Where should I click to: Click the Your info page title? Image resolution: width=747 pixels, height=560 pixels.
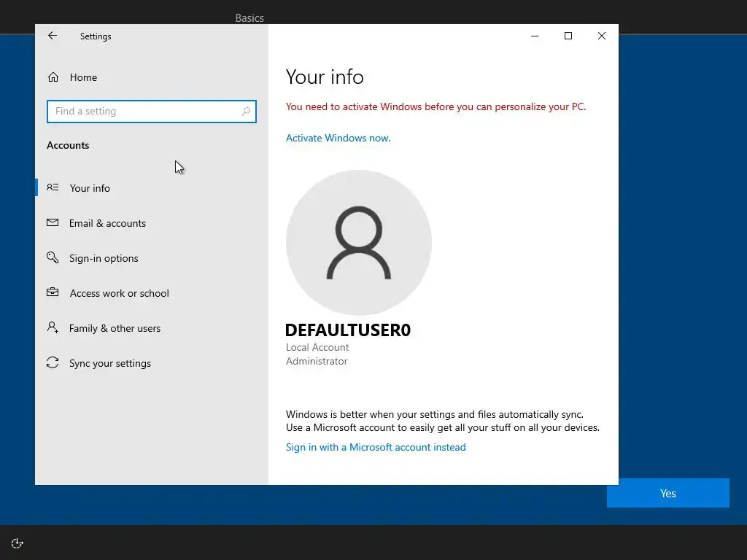coord(325,77)
